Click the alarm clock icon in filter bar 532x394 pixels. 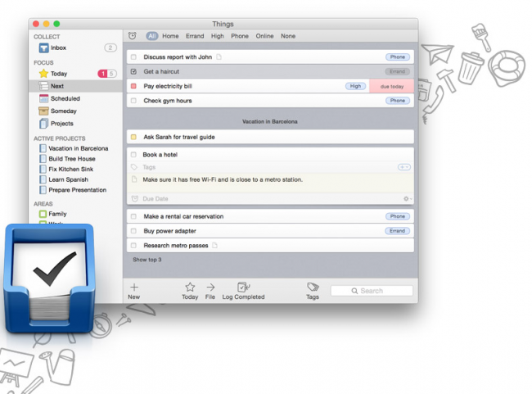click(x=133, y=36)
